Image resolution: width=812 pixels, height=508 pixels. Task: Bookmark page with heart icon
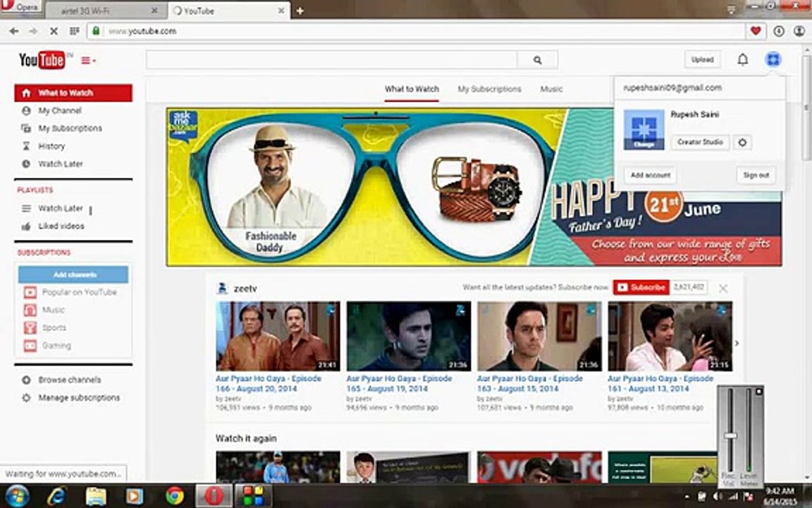click(756, 31)
